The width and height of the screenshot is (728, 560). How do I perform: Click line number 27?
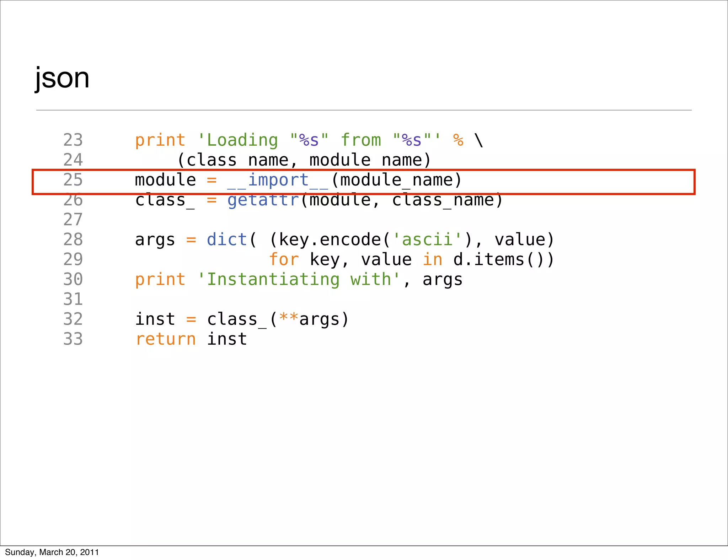pyautogui.click(x=73, y=220)
